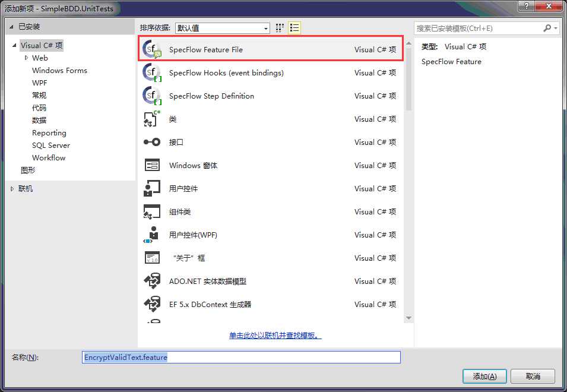Viewport: 567px width, 392px height.
Task: Click the 取消 cancel button
Action: coord(533,377)
